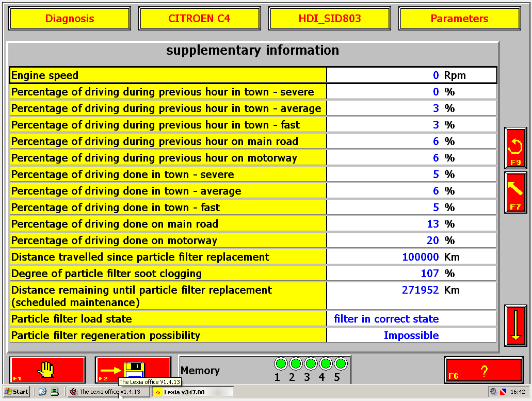Click the F2 save to disk button
Viewport: 532px width, 401px height.
click(x=133, y=370)
